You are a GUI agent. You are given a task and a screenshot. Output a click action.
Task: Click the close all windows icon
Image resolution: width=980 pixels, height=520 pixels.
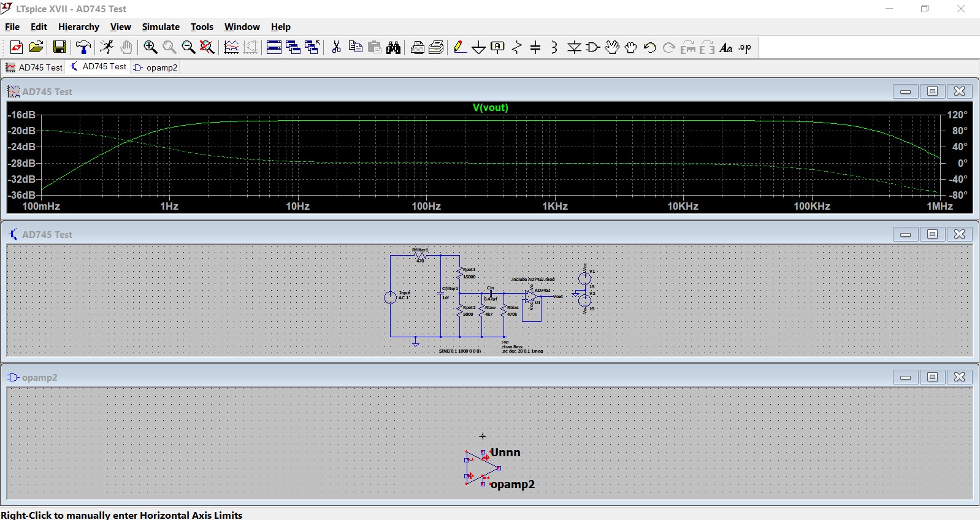[x=312, y=47]
